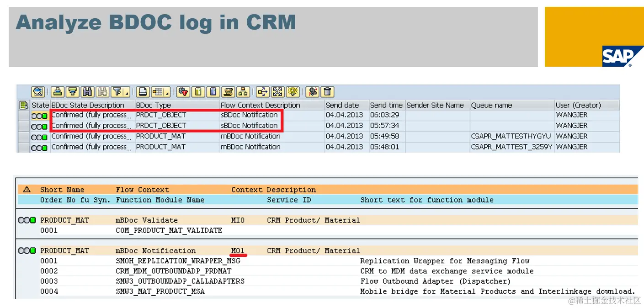The width and height of the screenshot is (644, 308).
Task: Click the Change Layout grid icon
Action: 158,92
